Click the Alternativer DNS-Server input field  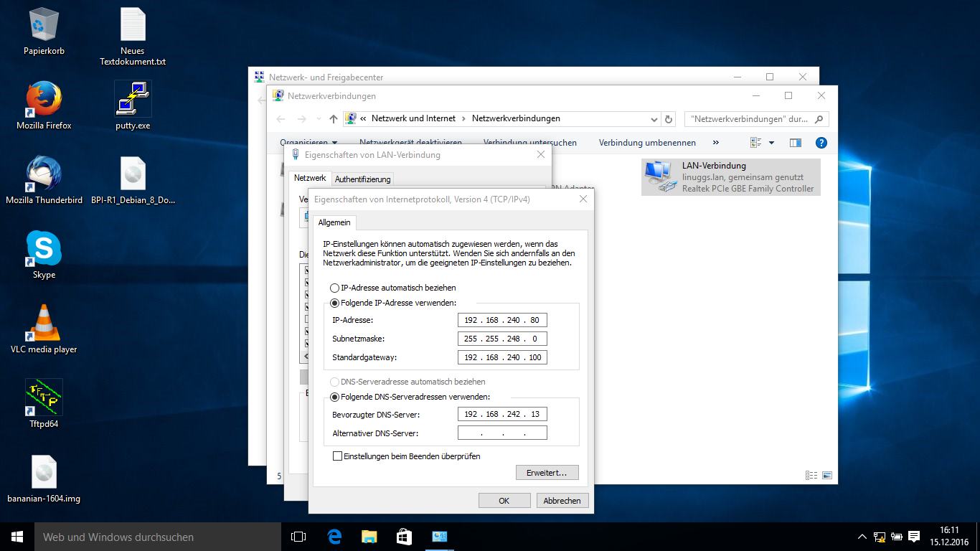(502, 433)
